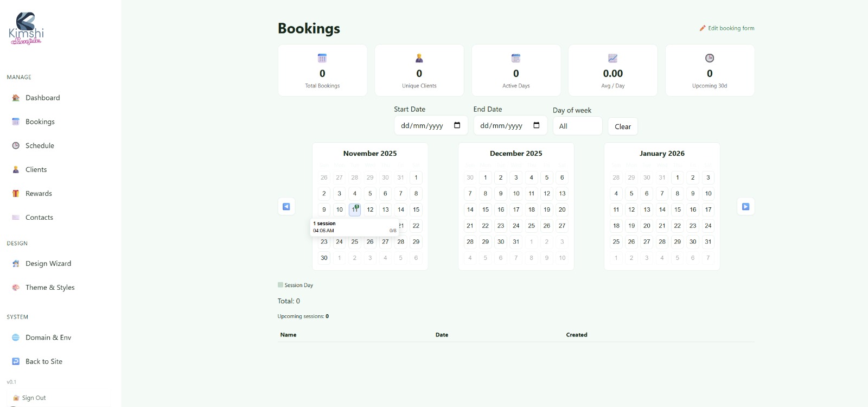Click the Back to Site arrow icon
The image size is (868, 407).
(16, 361)
